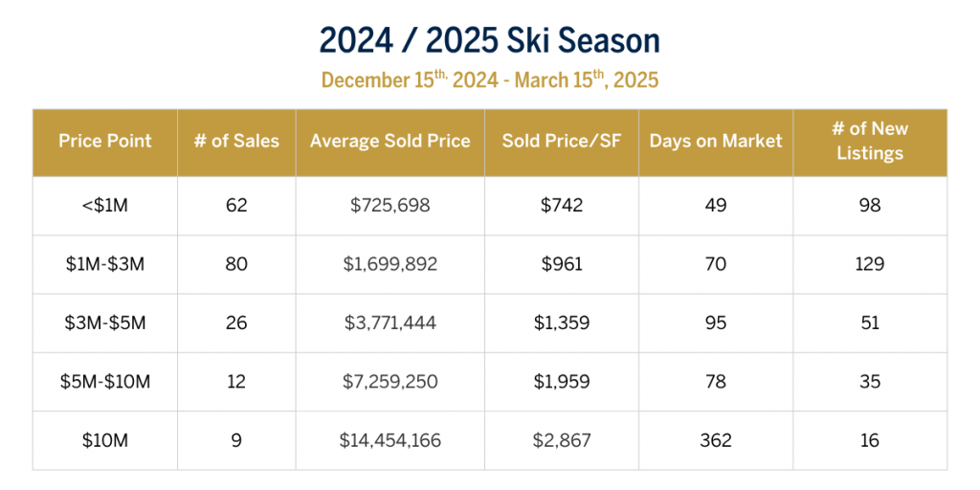
Task: Click the $725,698 average sold price
Action: pos(390,206)
